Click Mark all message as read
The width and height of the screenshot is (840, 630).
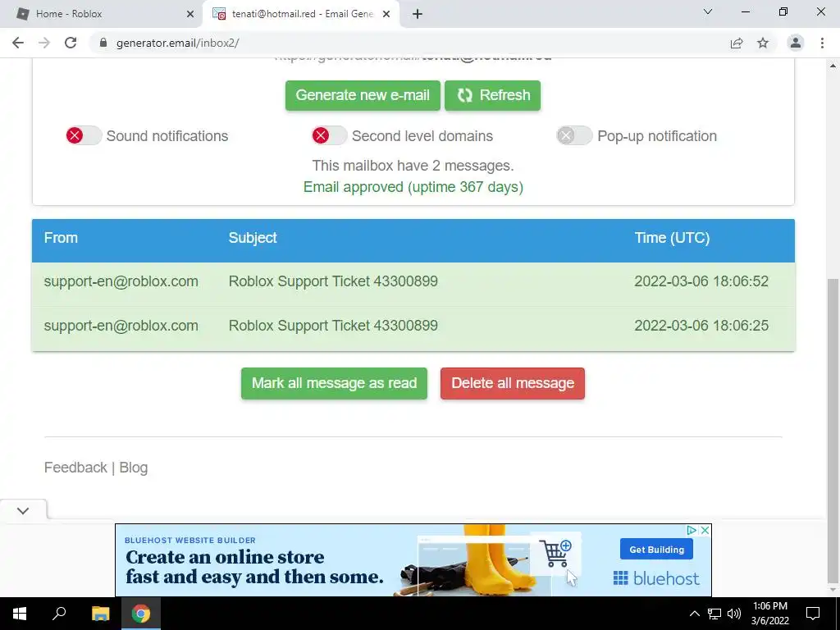[x=335, y=383]
